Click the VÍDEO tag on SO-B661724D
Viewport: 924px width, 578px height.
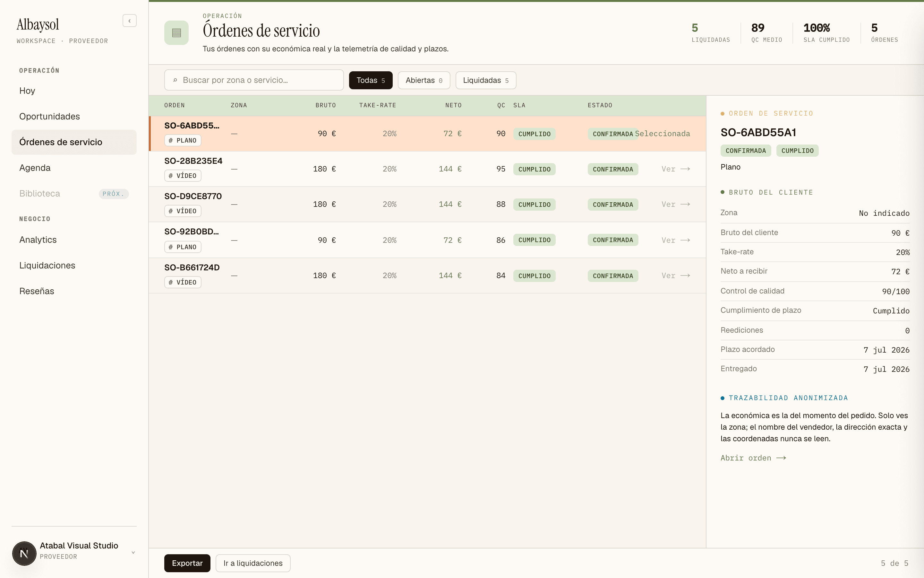183,282
